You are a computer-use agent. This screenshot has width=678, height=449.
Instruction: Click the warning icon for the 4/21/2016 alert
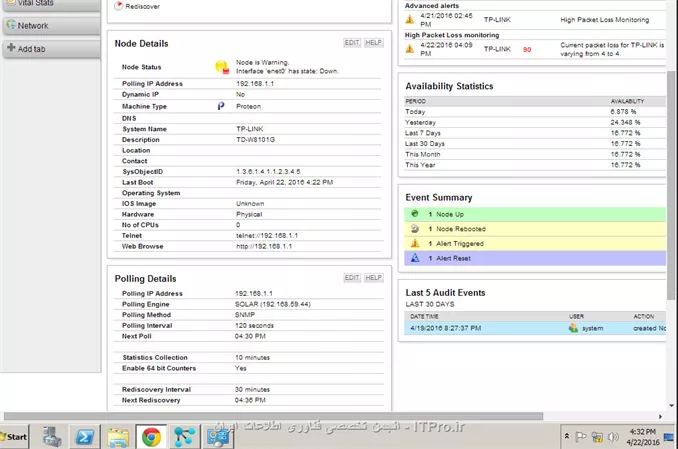[x=409, y=19]
